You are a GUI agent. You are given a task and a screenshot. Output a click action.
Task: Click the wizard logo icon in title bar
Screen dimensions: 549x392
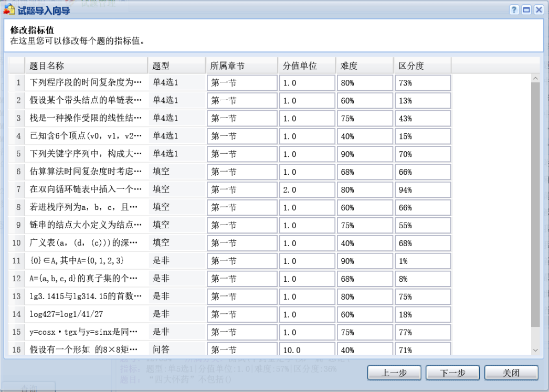(9, 10)
